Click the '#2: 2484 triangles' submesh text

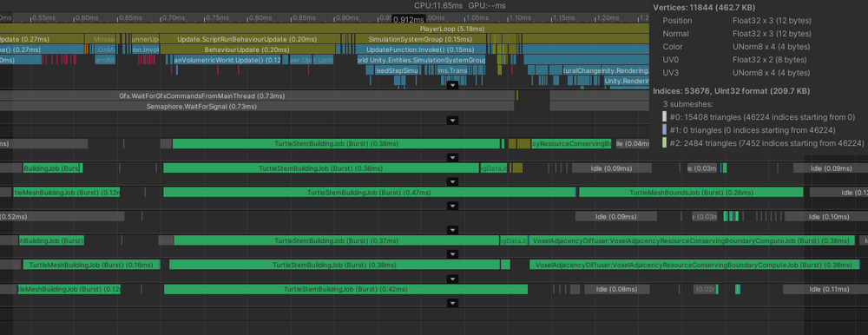[766, 143]
